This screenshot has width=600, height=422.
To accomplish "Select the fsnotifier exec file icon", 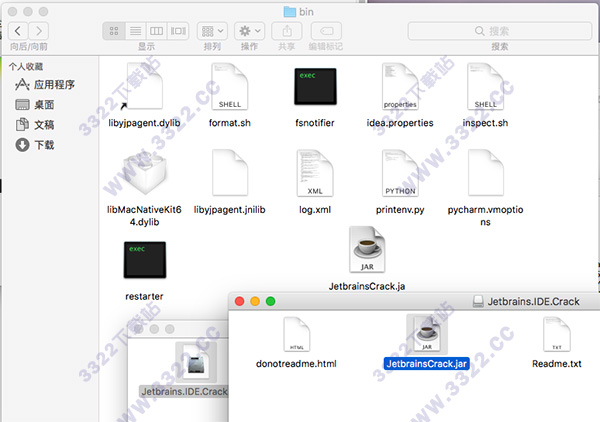I will click(x=315, y=86).
